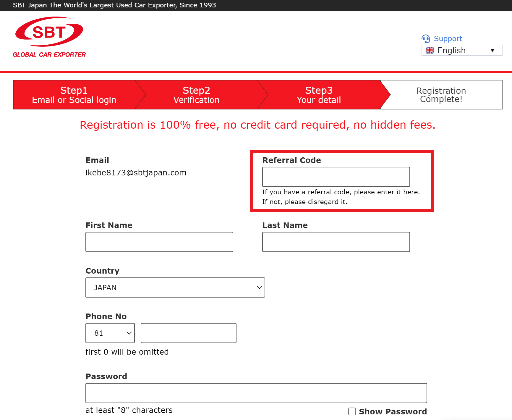Click the 'SBT Japan The World's Largest' banner text
Viewport: 512px width, 420px height.
point(114,5)
